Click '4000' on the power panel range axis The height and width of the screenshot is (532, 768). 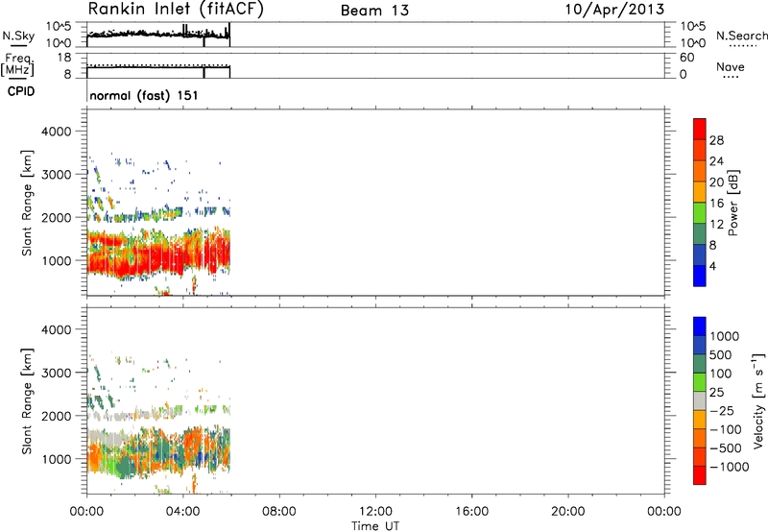pyautogui.click(x=56, y=132)
